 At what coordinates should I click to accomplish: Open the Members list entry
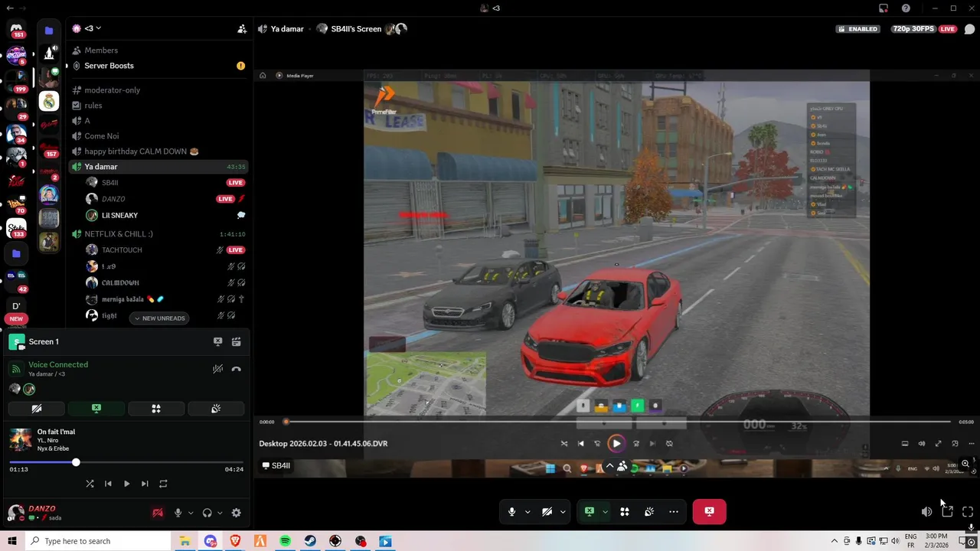coord(101,51)
